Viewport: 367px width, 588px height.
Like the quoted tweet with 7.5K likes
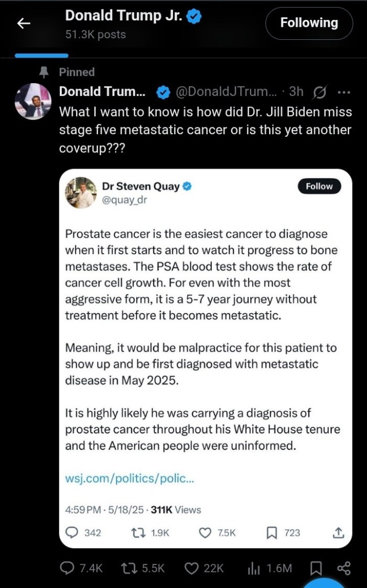pyautogui.click(x=217, y=533)
